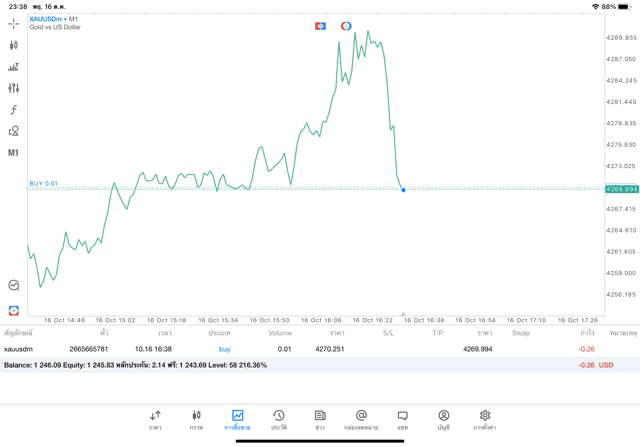Sort positions by กำไร column header
Viewport: 640px width, 447px height.
point(587,333)
